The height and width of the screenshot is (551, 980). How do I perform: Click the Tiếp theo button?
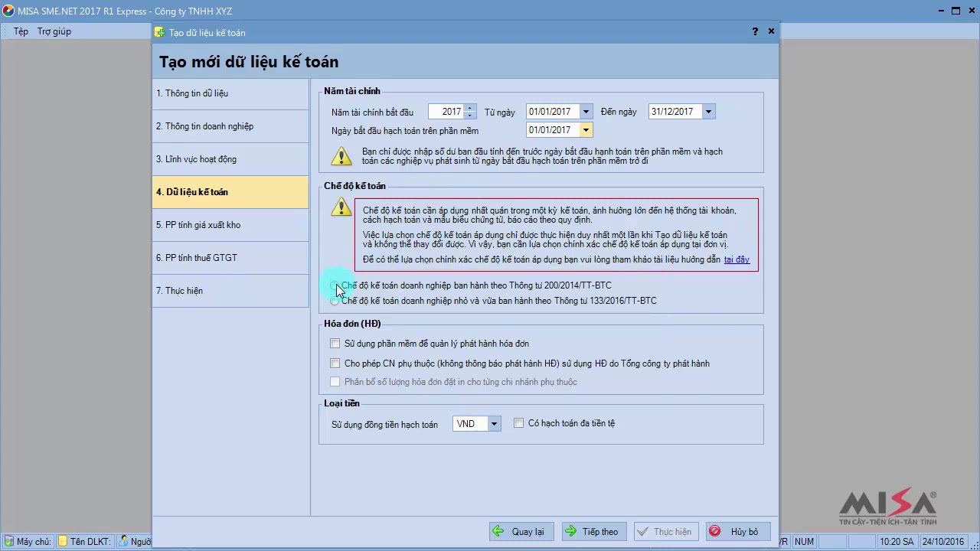(x=594, y=532)
